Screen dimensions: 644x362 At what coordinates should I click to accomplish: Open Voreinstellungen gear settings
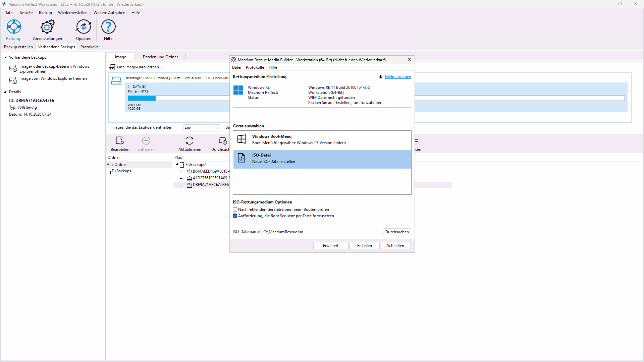[x=47, y=30]
